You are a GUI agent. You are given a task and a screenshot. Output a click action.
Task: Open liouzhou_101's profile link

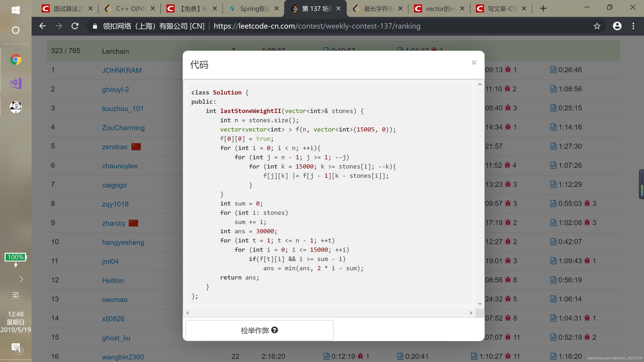[x=123, y=108]
